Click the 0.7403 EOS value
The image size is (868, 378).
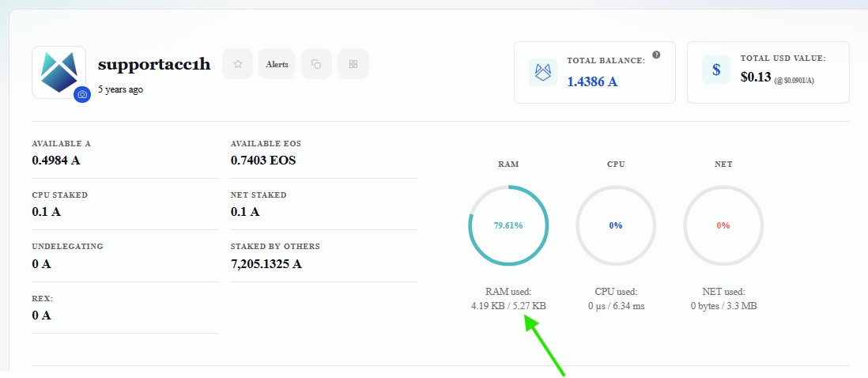(263, 161)
